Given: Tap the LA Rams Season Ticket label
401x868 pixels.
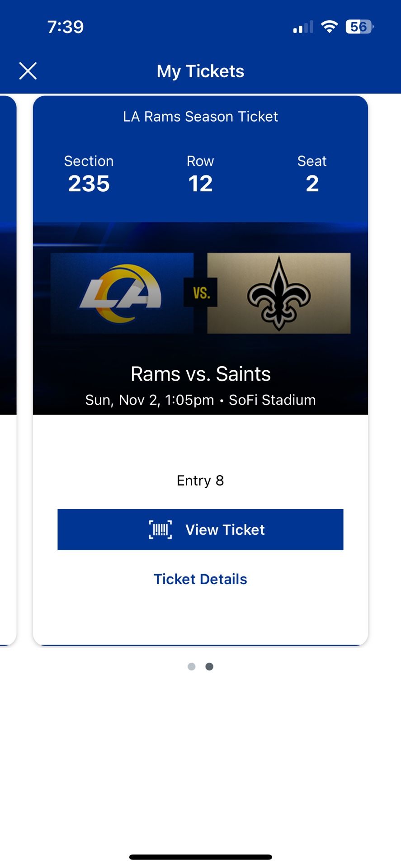Looking at the screenshot, I should [x=200, y=117].
